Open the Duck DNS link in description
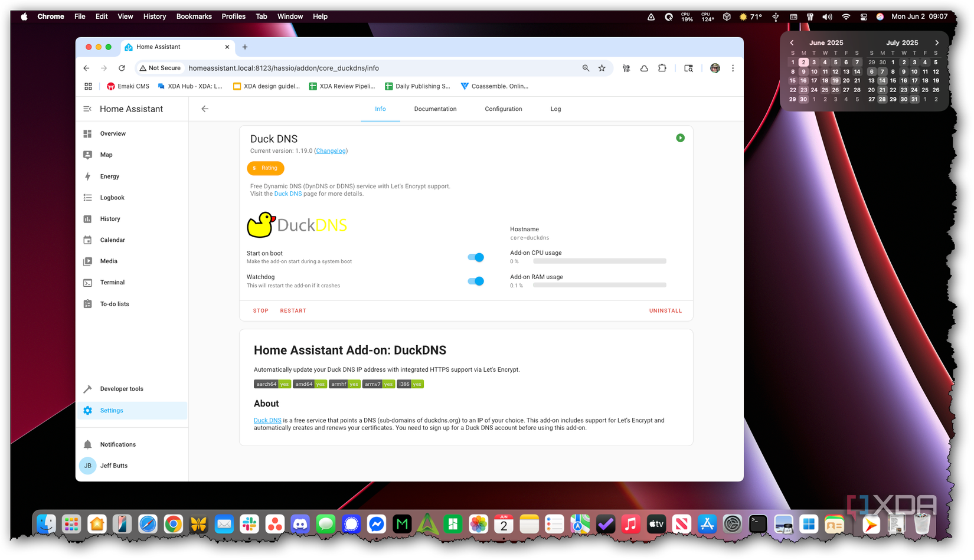This screenshot has width=974, height=560. tap(287, 194)
